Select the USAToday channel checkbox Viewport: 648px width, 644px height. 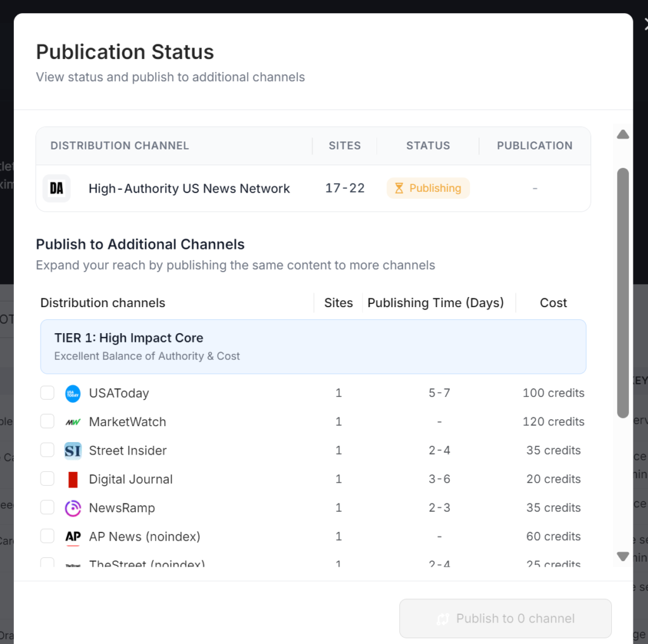coord(47,393)
